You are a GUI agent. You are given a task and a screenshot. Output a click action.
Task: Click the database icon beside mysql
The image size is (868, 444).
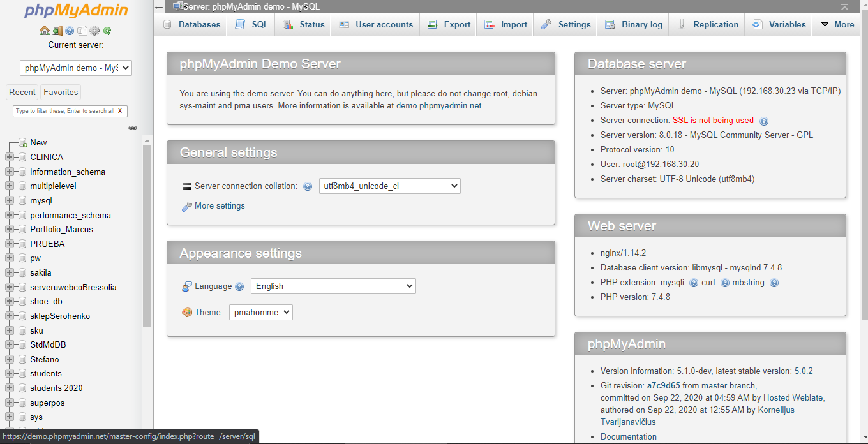pos(23,201)
